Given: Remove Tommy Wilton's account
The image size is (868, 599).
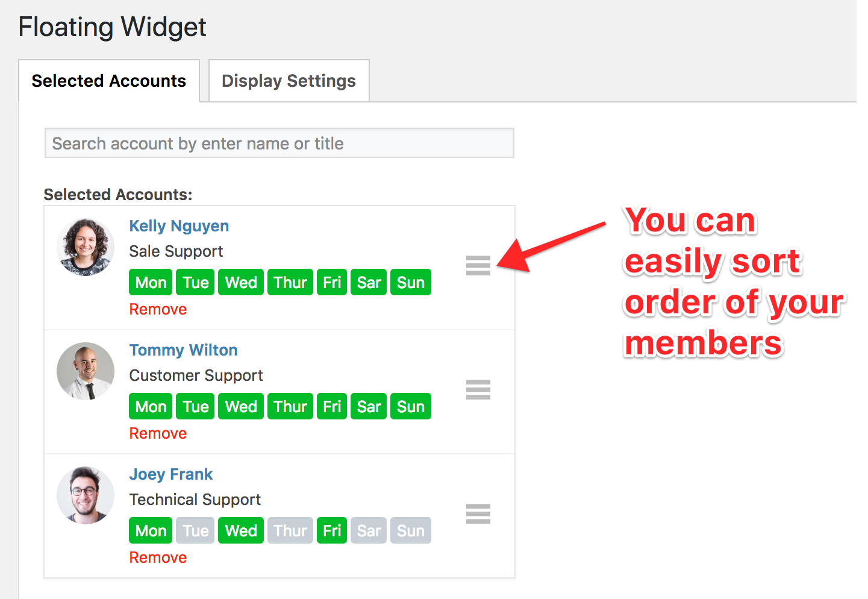Looking at the screenshot, I should pyautogui.click(x=158, y=434).
